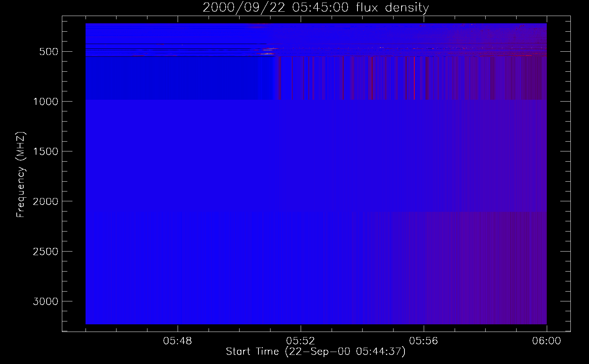Click the 'Start Time (22-Sep-00 05:44:37)' label
The width and height of the screenshot is (589, 364).
click(316, 352)
